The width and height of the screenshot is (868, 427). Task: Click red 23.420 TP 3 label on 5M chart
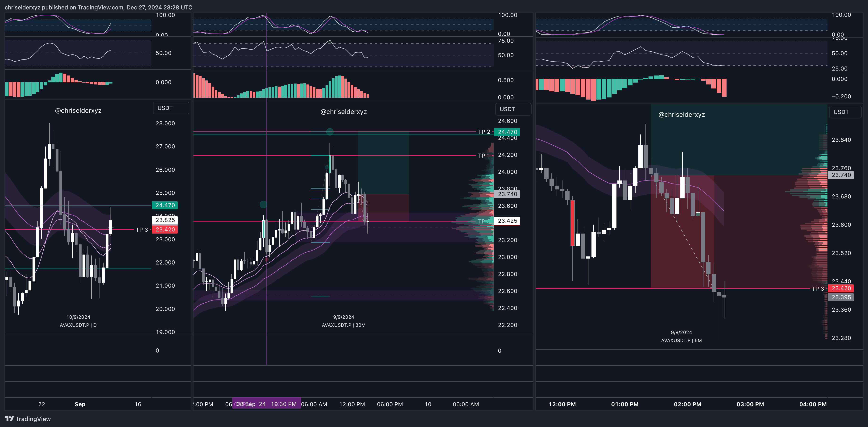[841, 288]
